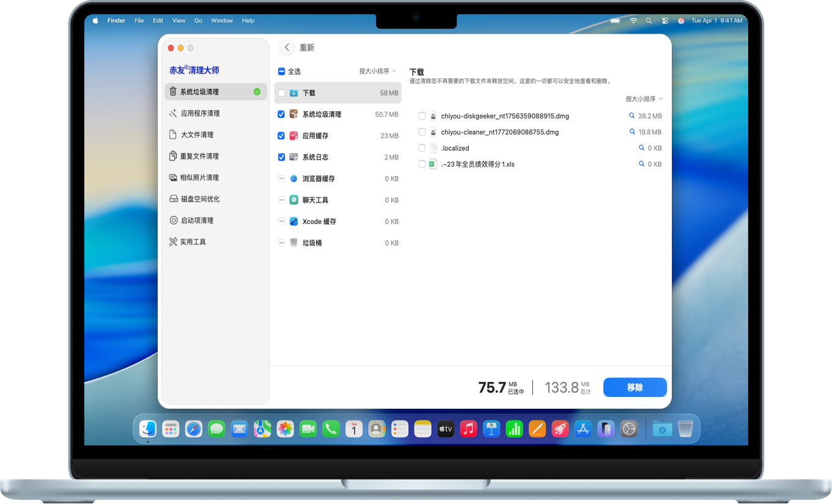The image size is (832, 504).
Task: Open 启动项清理 sidebar item
Action: [196, 221]
